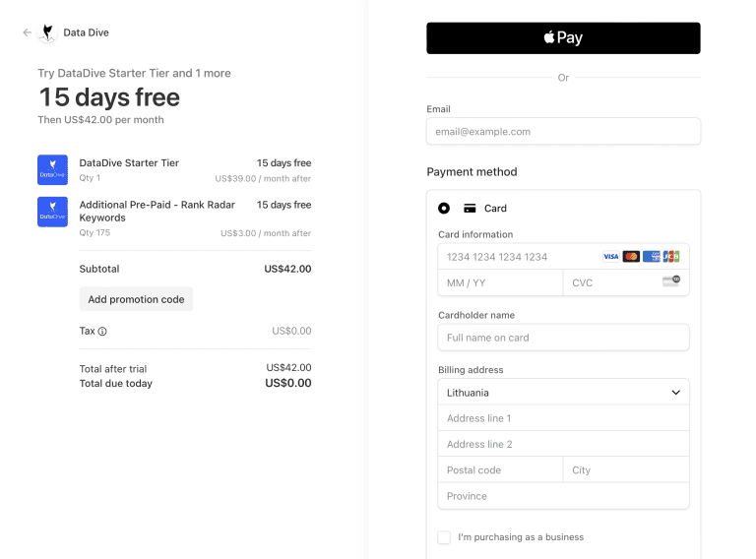Click the back arrow icon
756x559 pixels.
click(27, 32)
